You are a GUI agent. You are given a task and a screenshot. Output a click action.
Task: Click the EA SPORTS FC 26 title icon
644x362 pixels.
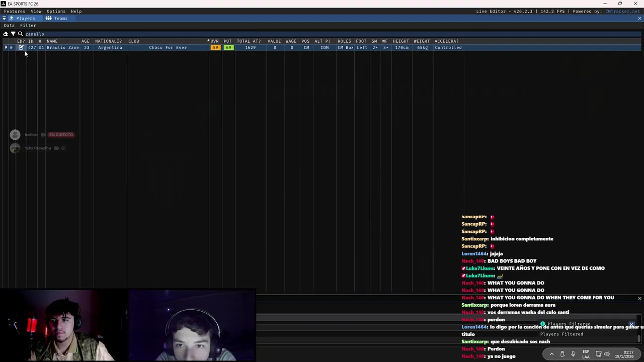click(x=4, y=4)
